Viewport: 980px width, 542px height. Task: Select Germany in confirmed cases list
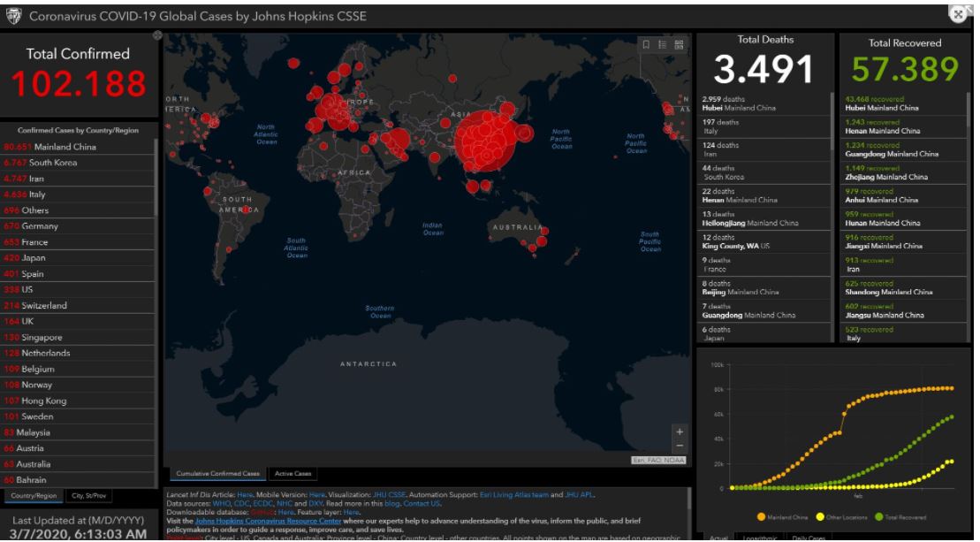(x=77, y=226)
